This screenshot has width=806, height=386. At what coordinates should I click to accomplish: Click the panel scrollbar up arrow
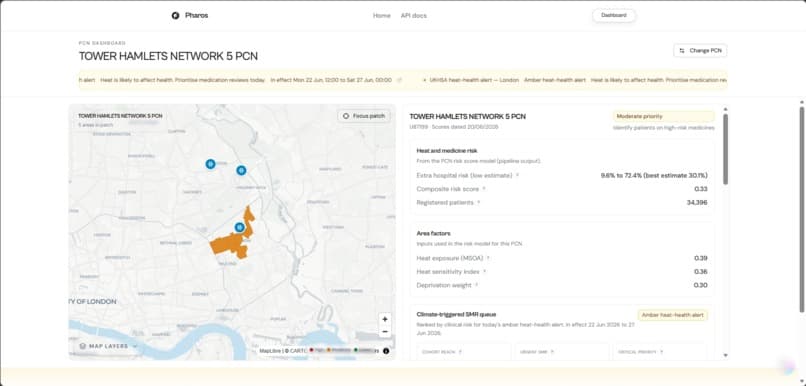point(725,109)
